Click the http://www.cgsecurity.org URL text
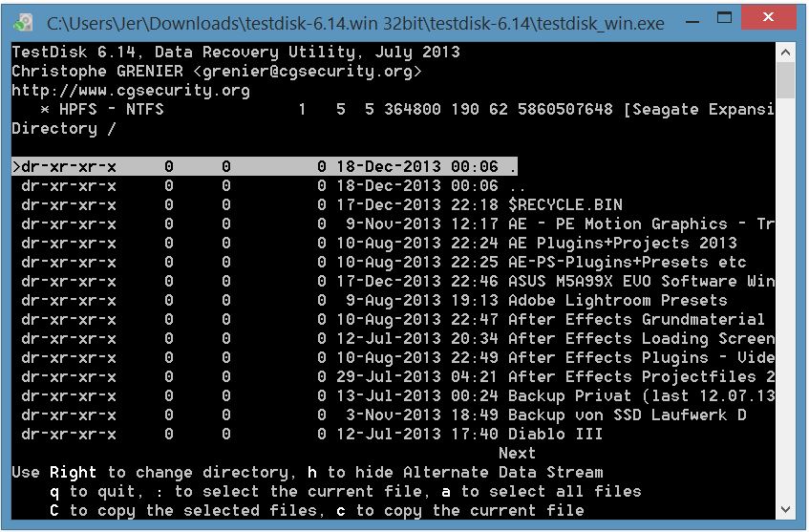The height and width of the screenshot is (532, 809). [131, 91]
